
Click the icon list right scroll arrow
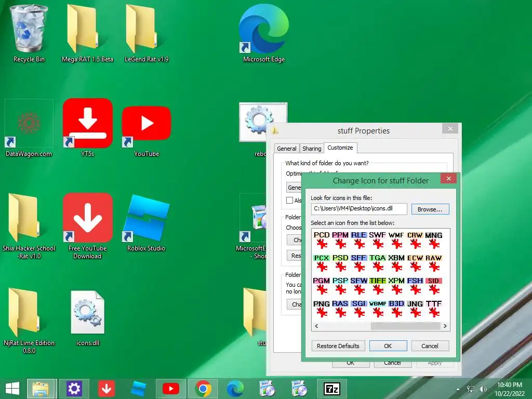(445, 326)
